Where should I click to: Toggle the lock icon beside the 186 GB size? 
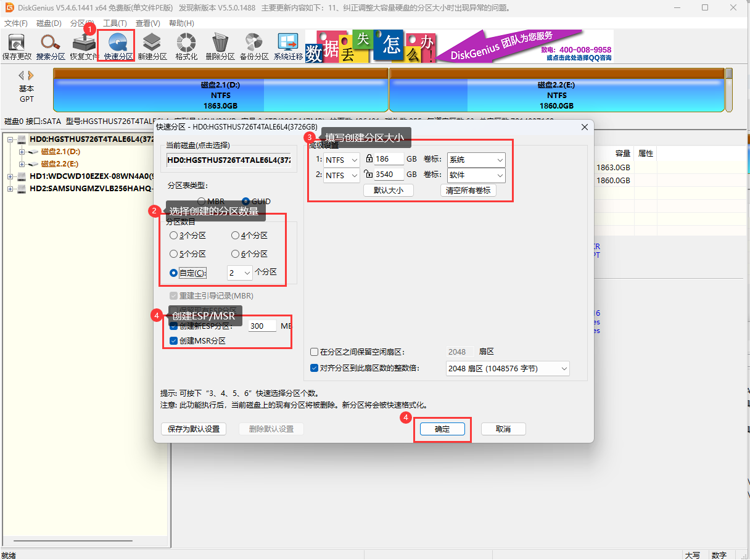[x=369, y=159]
